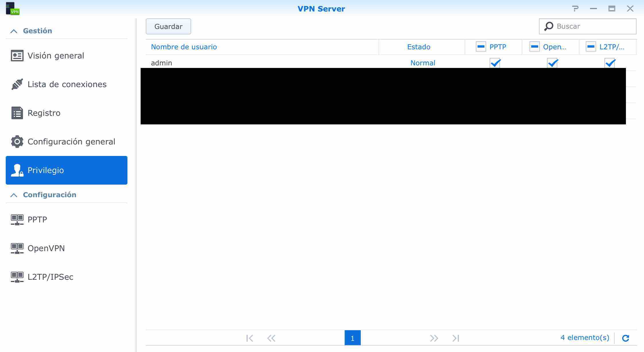Sort by Nombre de usuario header
The height and width of the screenshot is (352, 644).
click(184, 47)
